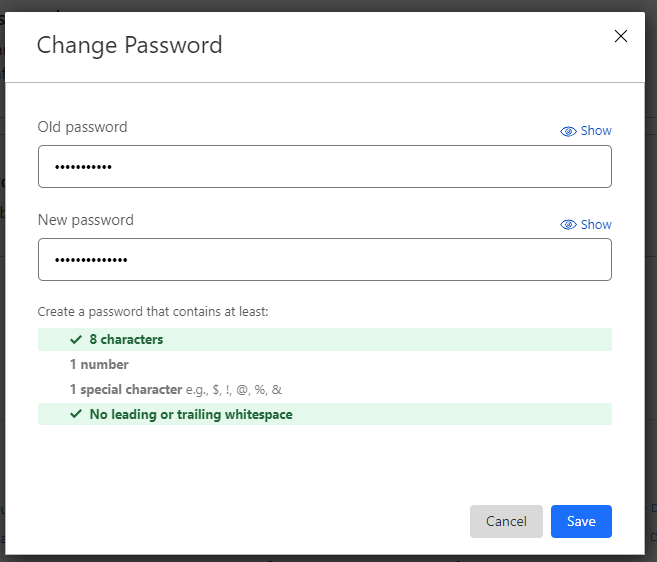The image size is (657, 562).
Task: Reveal new password via Show link
Action: pos(596,225)
